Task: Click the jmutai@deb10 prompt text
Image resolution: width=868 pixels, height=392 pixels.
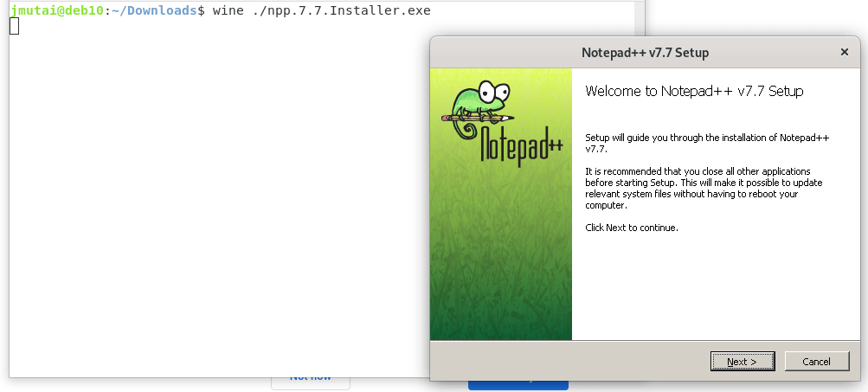Action: [x=57, y=10]
